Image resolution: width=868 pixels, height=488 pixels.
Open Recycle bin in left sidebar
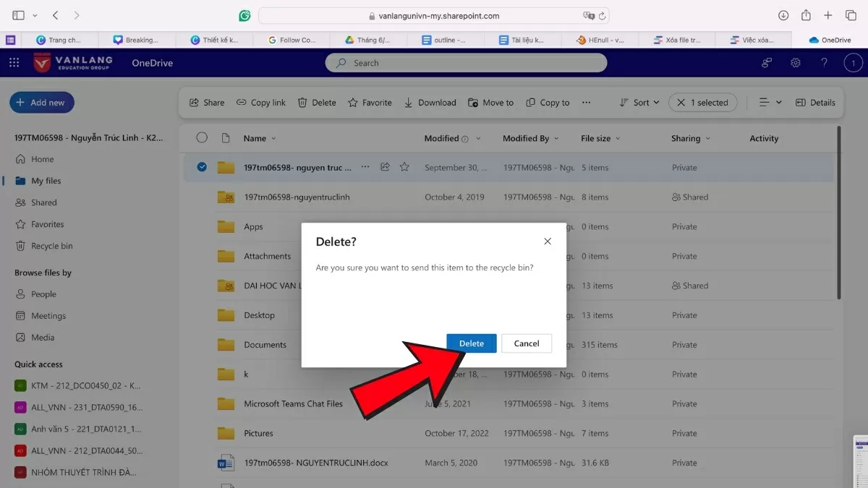(51, 246)
